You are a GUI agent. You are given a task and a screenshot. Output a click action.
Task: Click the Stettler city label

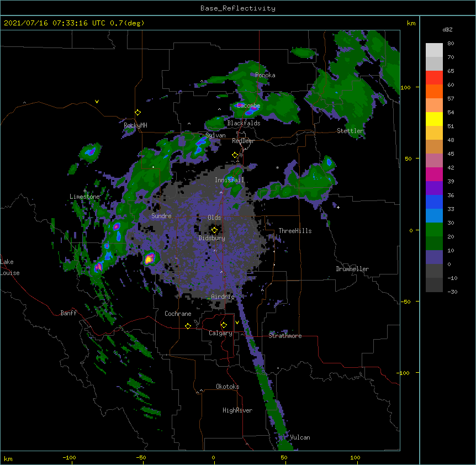tap(350, 131)
